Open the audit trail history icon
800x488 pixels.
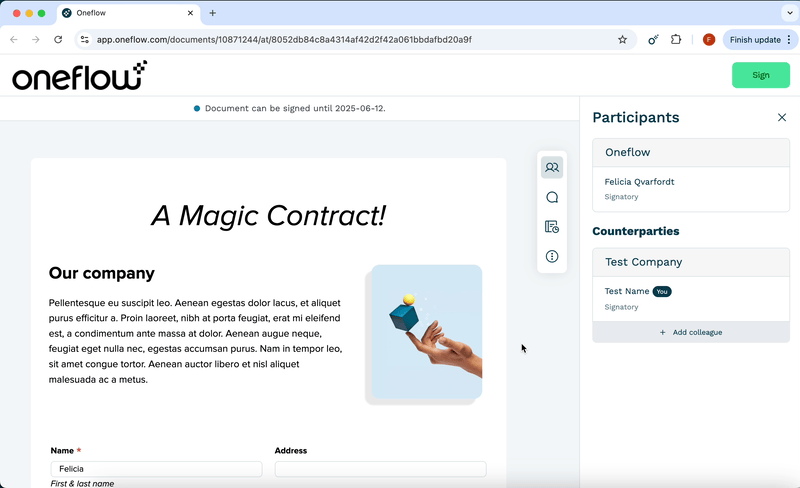point(552,227)
